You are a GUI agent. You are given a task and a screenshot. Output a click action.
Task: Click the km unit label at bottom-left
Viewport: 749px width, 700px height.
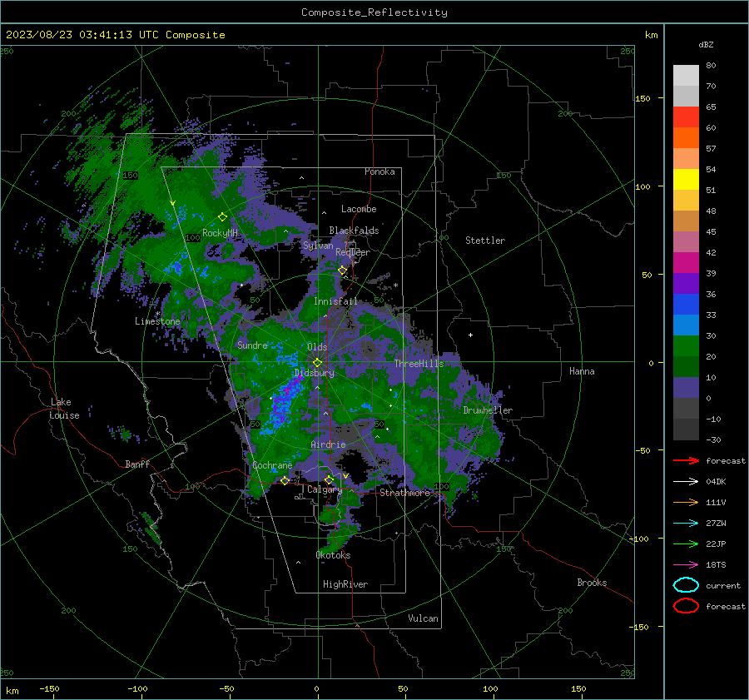click(12, 691)
